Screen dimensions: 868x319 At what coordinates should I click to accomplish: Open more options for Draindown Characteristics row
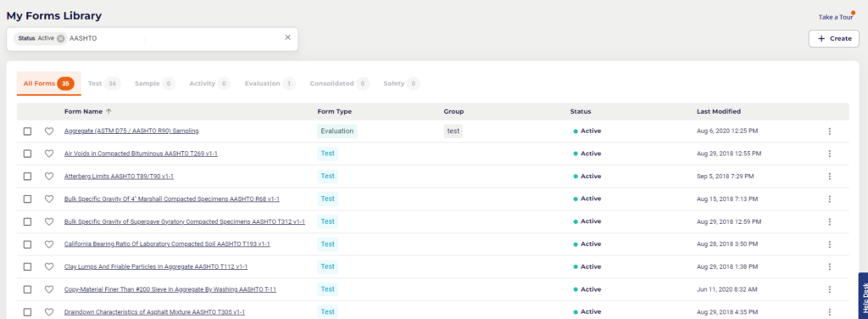click(x=829, y=312)
